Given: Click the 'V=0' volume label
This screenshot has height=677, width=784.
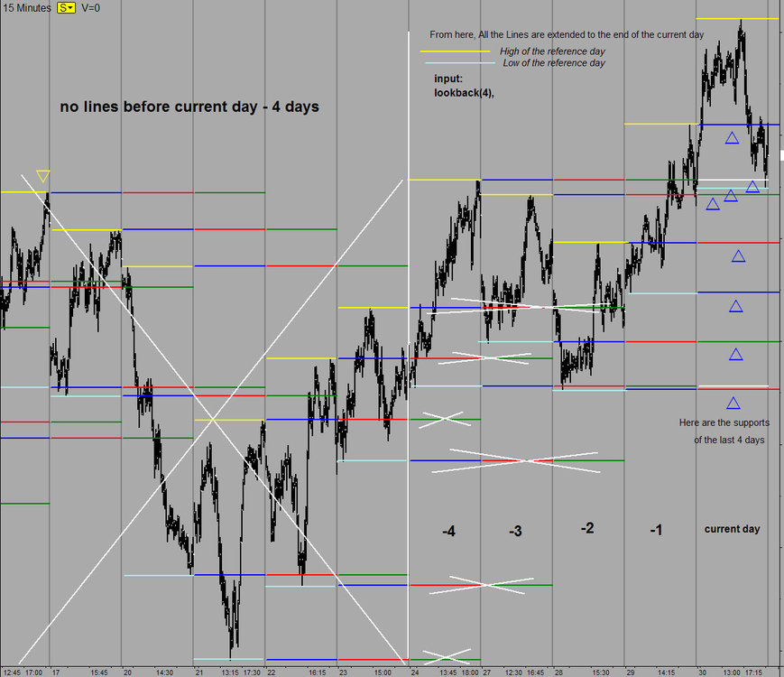Looking at the screenshot, I should pyautogui.click(x=90, y=8).
